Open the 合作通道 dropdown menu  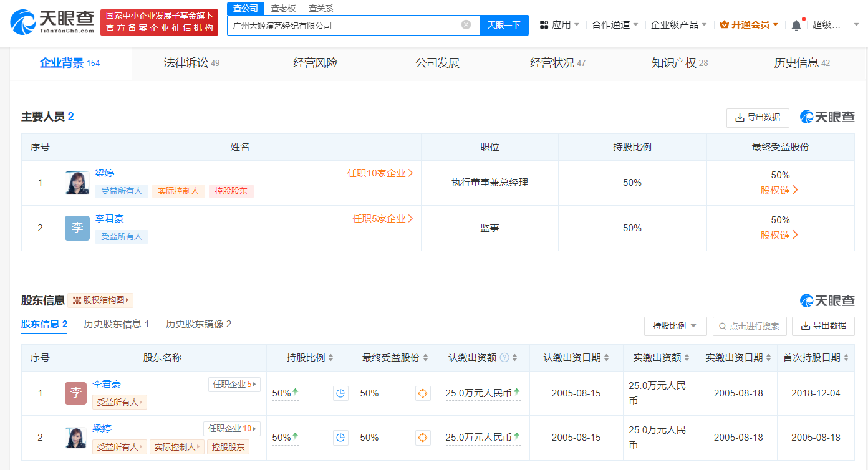(615, 25)
